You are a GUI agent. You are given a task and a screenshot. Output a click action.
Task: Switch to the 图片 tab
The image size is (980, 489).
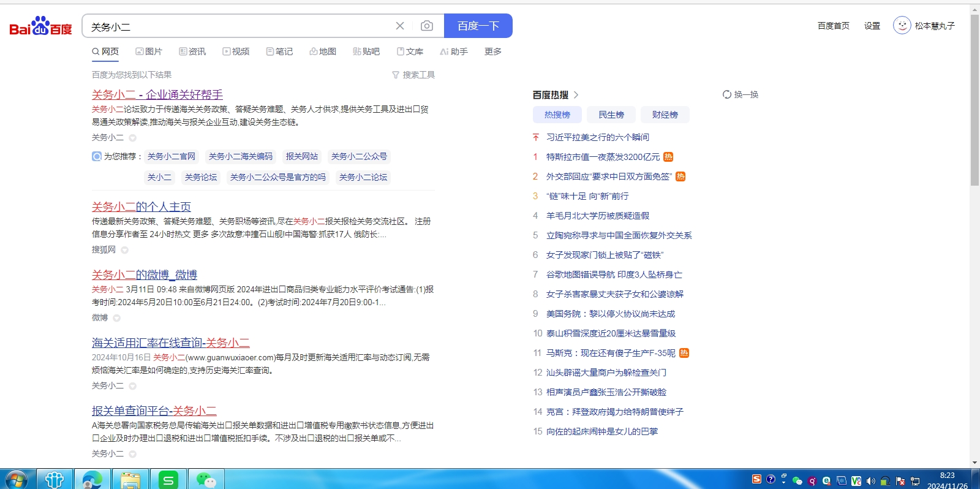point(149,51)
